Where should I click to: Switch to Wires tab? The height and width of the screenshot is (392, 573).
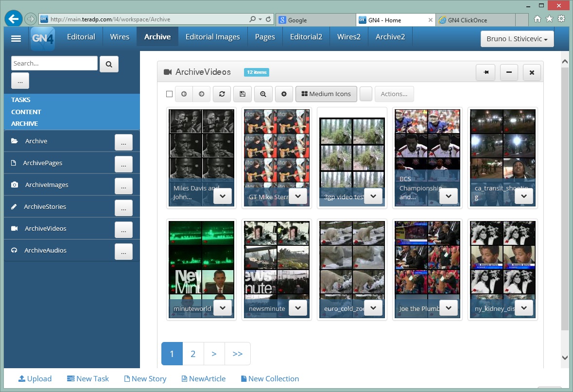pos(120,37)
